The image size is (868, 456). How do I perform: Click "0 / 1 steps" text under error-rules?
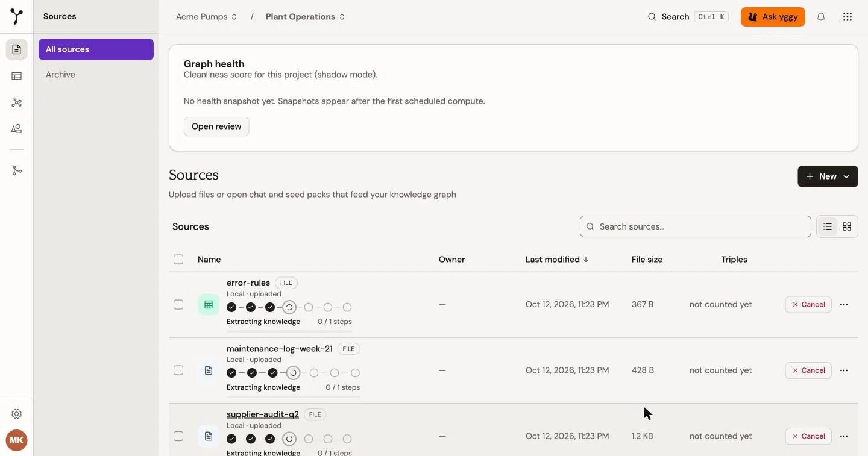[335, 322]
